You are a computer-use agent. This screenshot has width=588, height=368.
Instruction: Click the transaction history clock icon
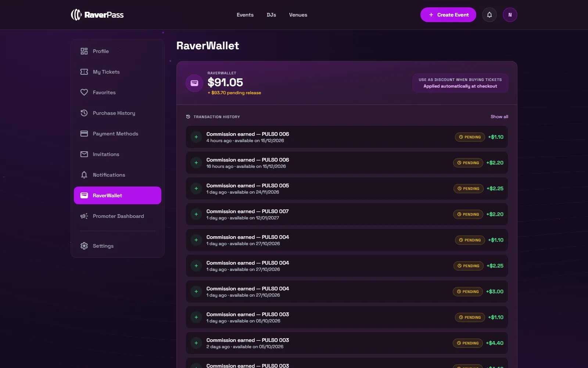188,117
